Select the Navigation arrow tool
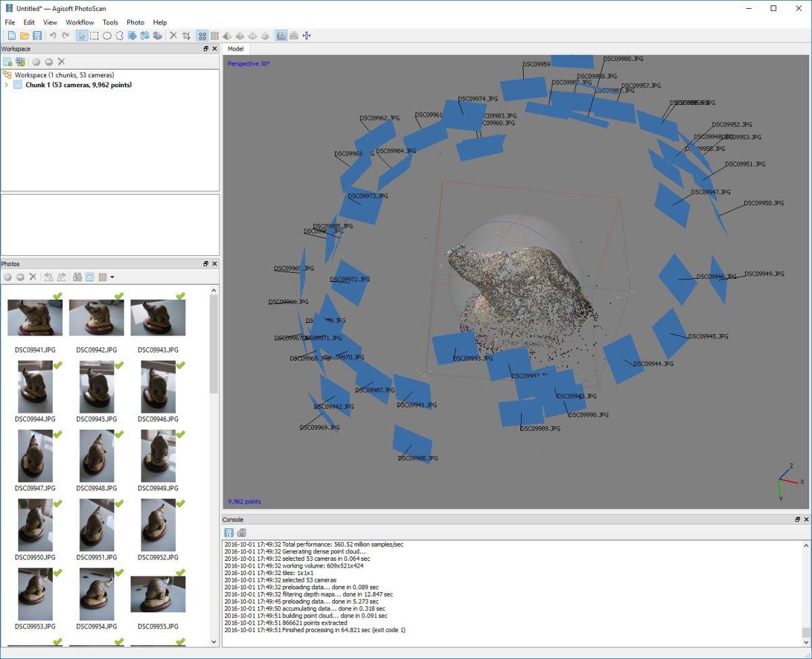Viewport: 812px width, 659px height. click(x=81, y=35)
